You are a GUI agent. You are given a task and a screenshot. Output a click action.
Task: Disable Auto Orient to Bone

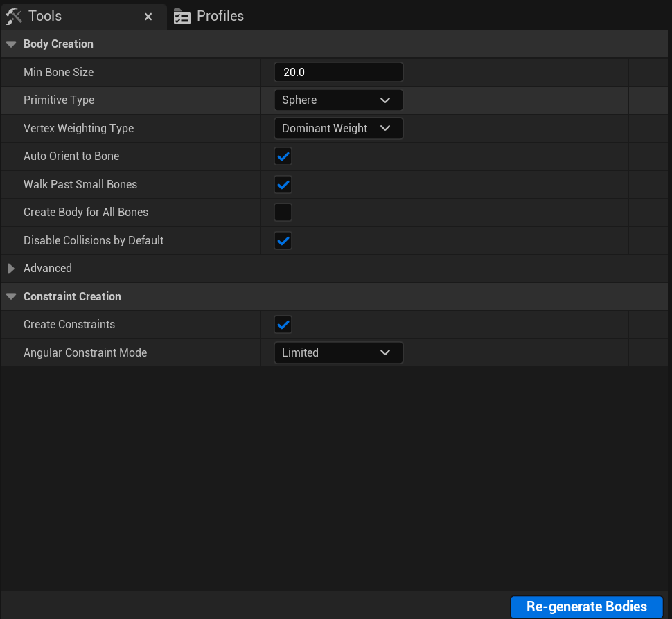coord(283,156)
